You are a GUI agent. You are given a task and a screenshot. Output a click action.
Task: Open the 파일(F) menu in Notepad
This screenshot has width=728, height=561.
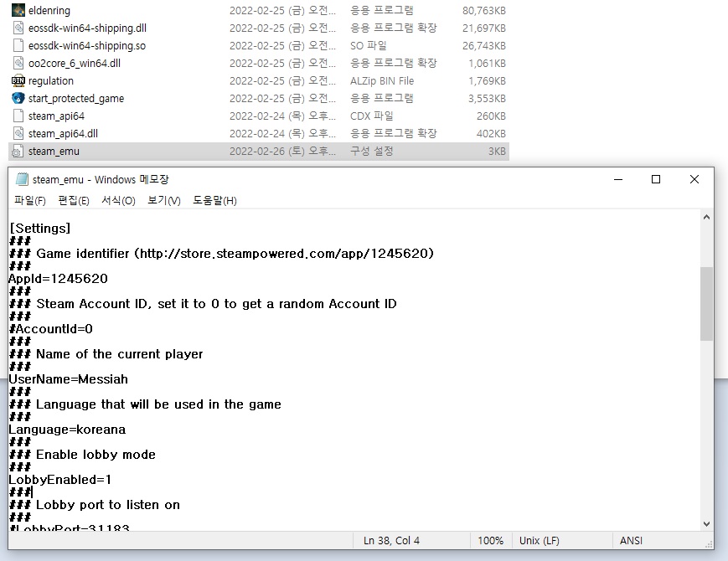coord(30,200)
